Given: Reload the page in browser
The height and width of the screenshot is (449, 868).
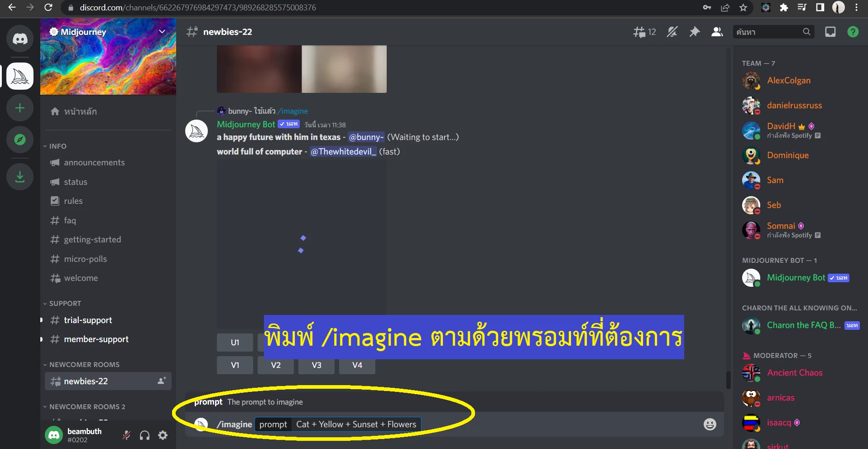Looking at the screenshot, I should click(48, 7).
